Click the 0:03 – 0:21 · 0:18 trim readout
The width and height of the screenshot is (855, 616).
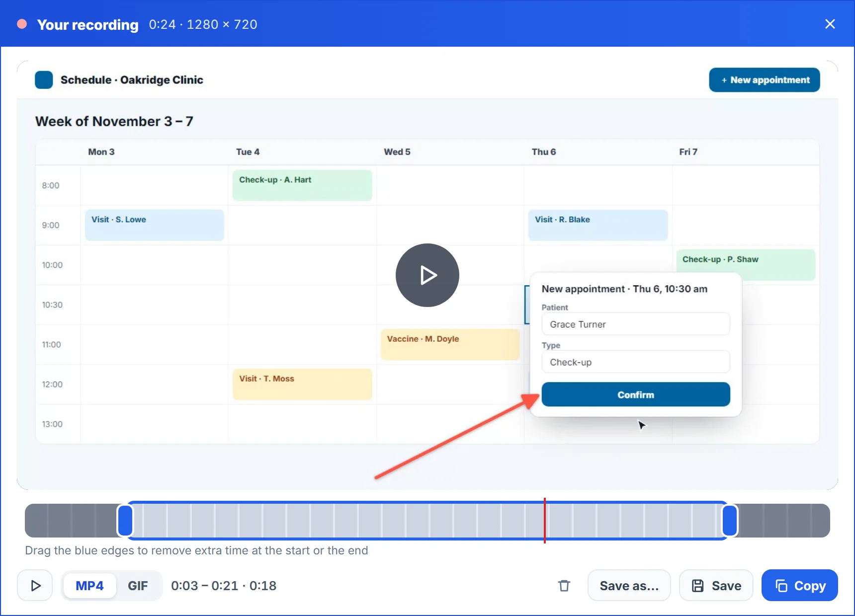(224, 586)
